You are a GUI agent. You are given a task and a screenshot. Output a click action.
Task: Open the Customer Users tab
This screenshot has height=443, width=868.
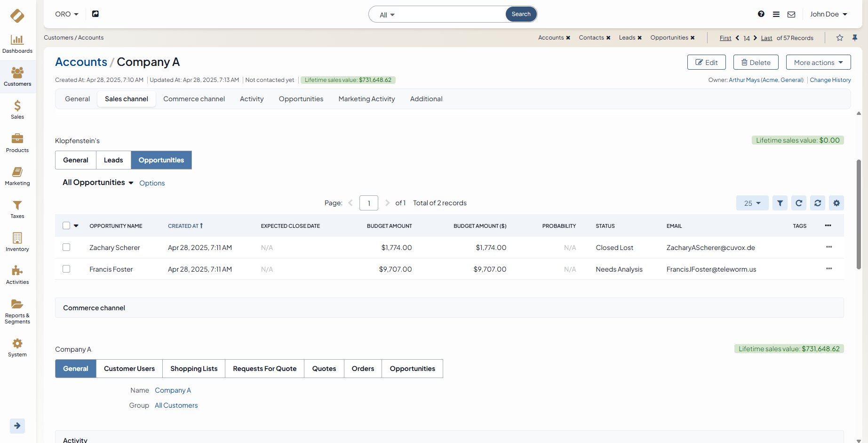tap(129, 369)
